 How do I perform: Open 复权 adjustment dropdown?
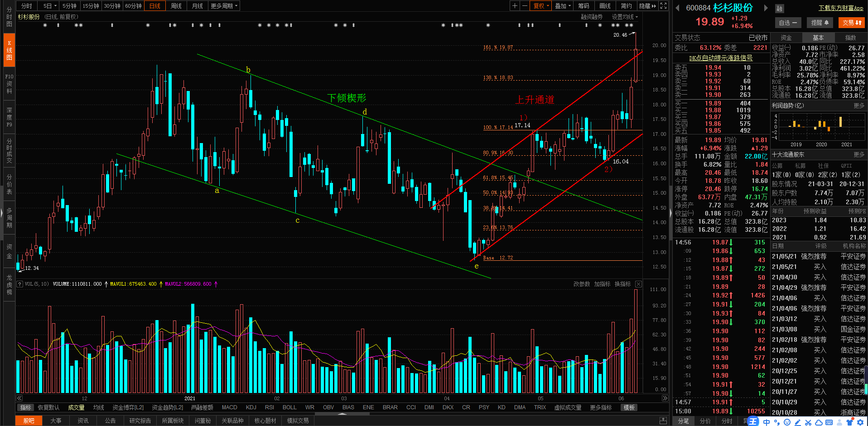point(541,6)
